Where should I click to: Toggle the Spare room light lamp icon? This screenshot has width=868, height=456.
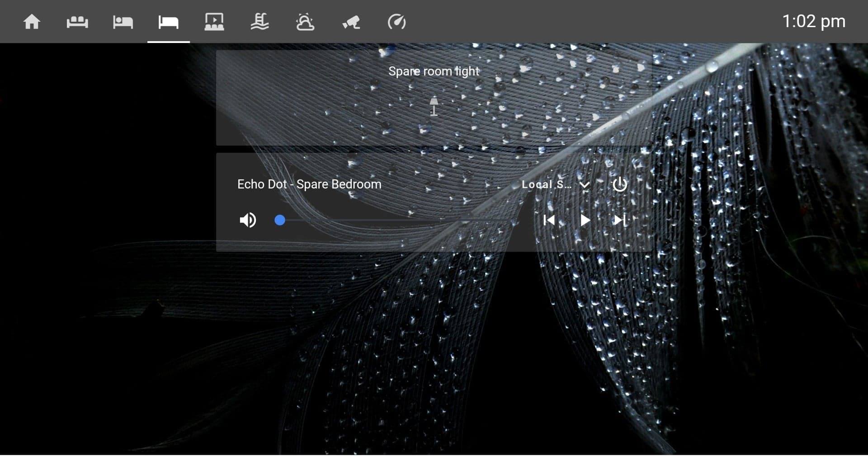point(434,106)
